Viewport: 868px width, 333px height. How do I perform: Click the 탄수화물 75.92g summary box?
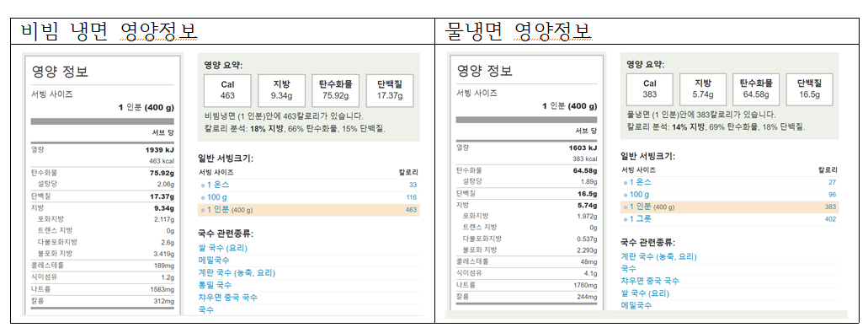coord(335,90)
